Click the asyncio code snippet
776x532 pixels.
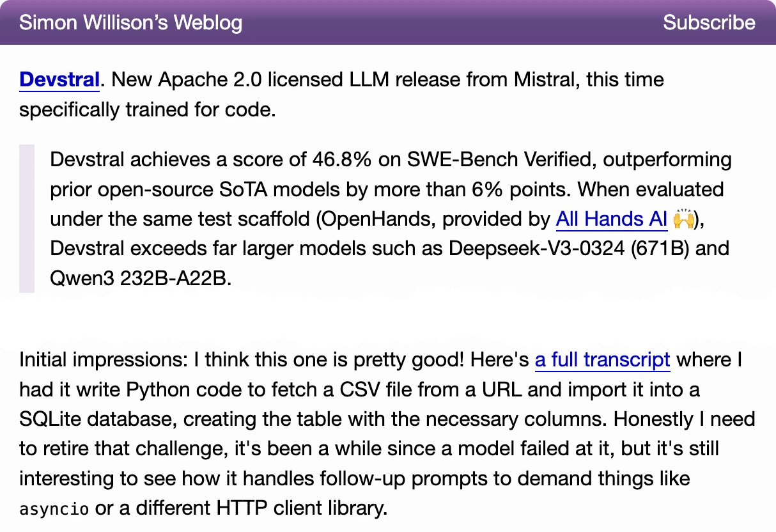coord(54,510)
